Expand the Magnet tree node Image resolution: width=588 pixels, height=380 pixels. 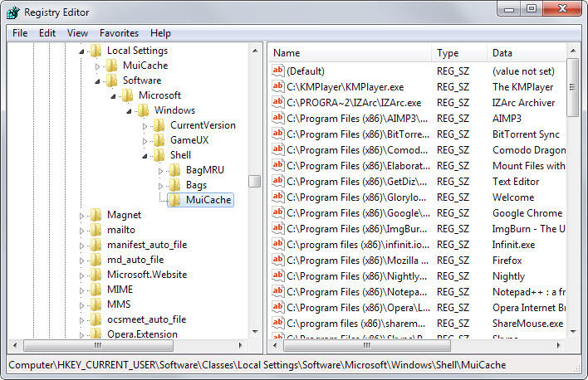(x=81, y=216)
